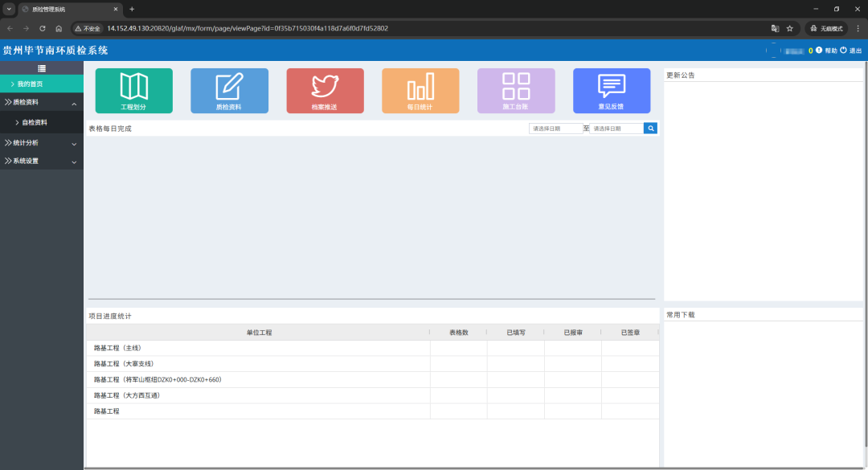This screenshot has width=868, height=470.
Task: Open the 施工台账 grid tile
Action: click(516, 91)
